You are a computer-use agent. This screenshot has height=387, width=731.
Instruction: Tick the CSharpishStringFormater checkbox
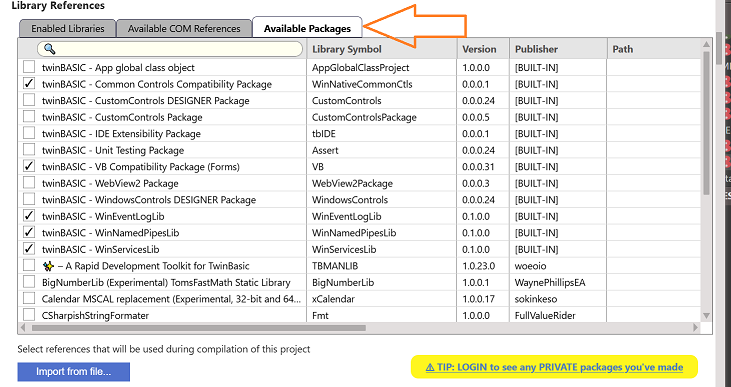pyautogui.click(x=29, y=315)
